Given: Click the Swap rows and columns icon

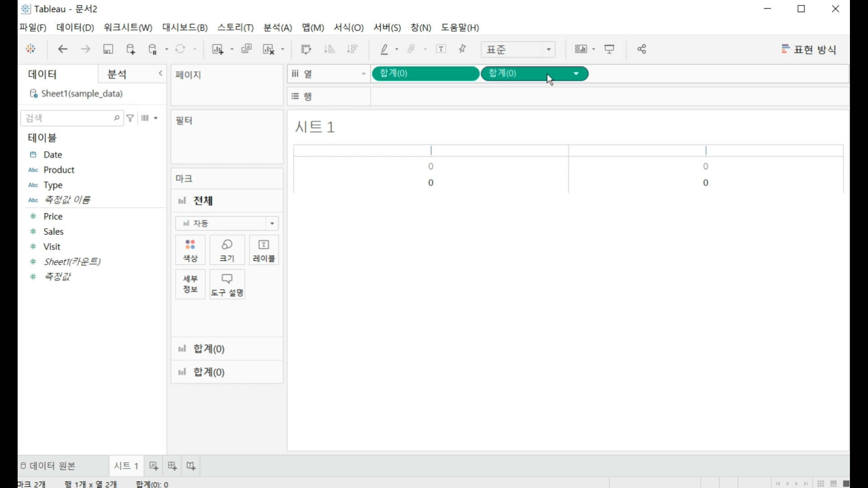Looking at the screenshot, I should point(306,49).
